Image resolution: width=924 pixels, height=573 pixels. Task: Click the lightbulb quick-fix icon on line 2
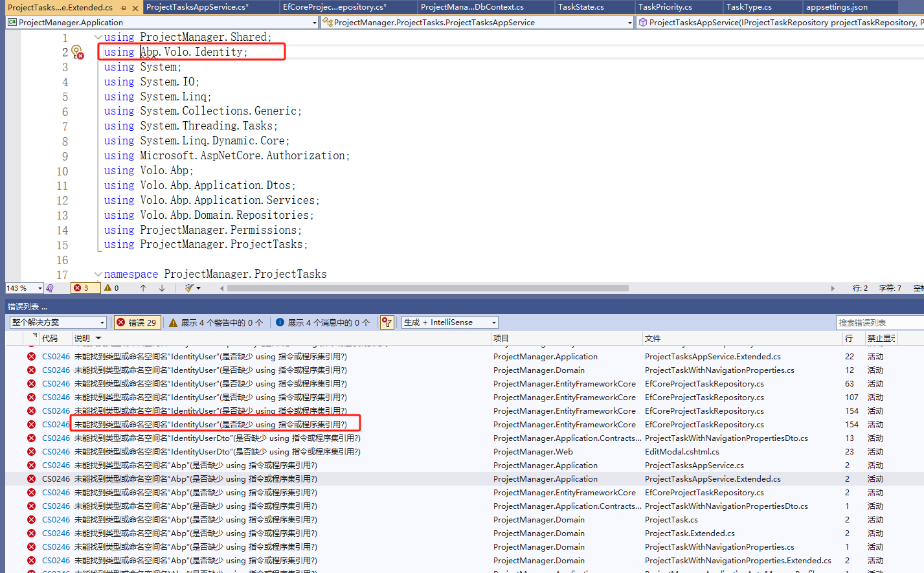(x=76, y=51)
